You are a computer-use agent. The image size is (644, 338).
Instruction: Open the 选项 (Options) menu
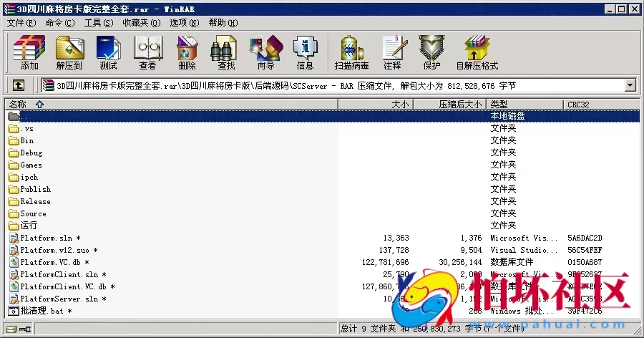(184, 22)
